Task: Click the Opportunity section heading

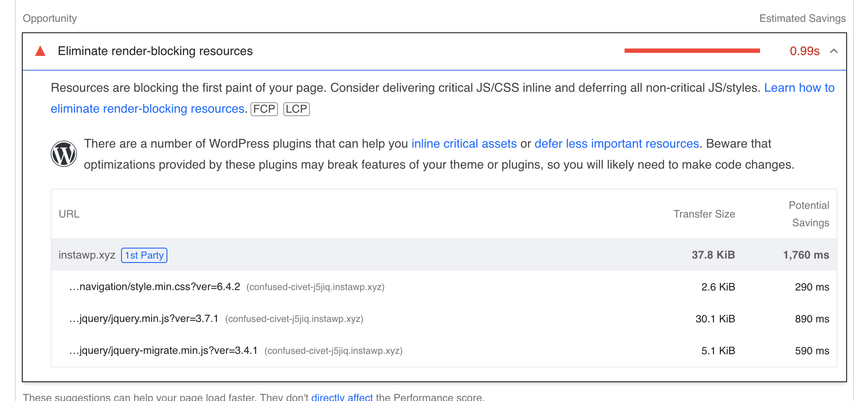Action: [49, 18]
